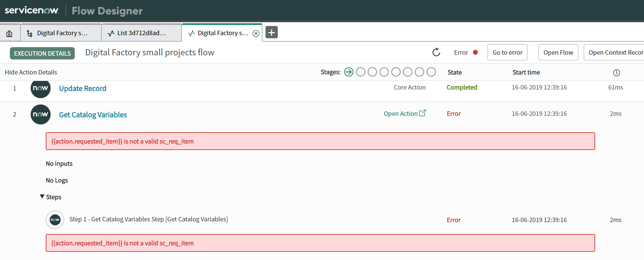
Task: Click Open Flow button
Action: tap(558, 52)
